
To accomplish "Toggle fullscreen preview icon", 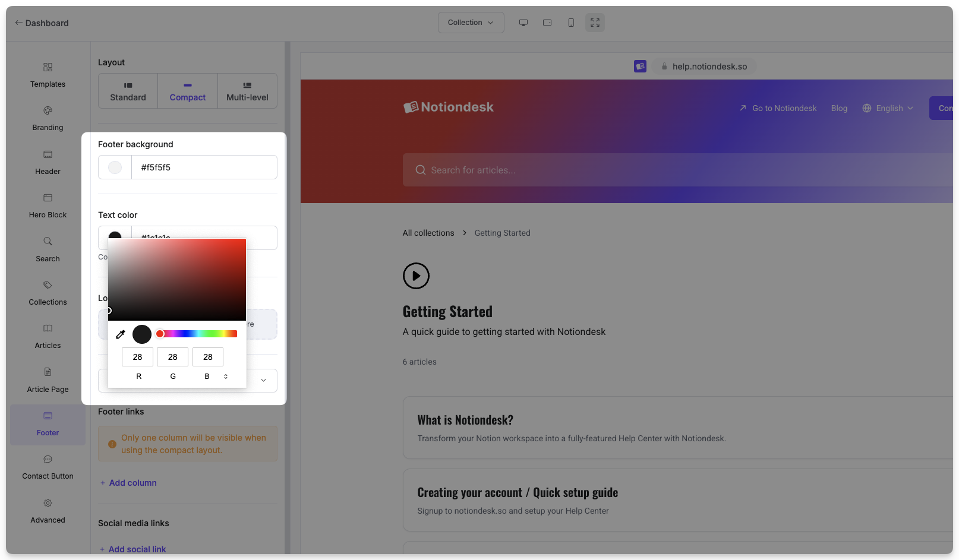I will tap(595, 23).
